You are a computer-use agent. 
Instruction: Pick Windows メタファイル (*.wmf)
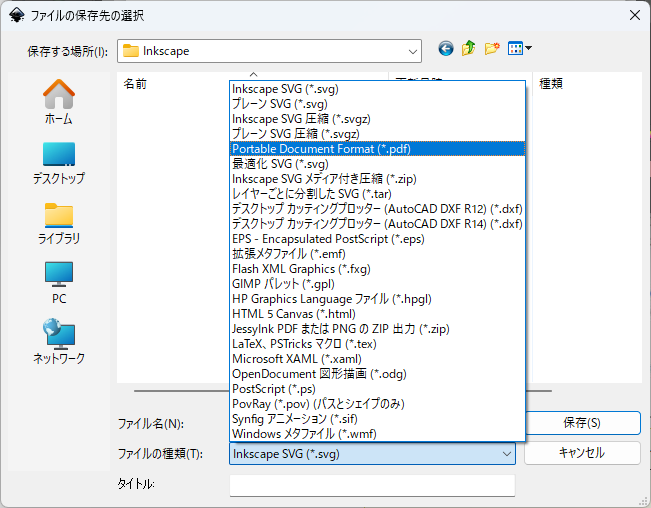[377, 434]
